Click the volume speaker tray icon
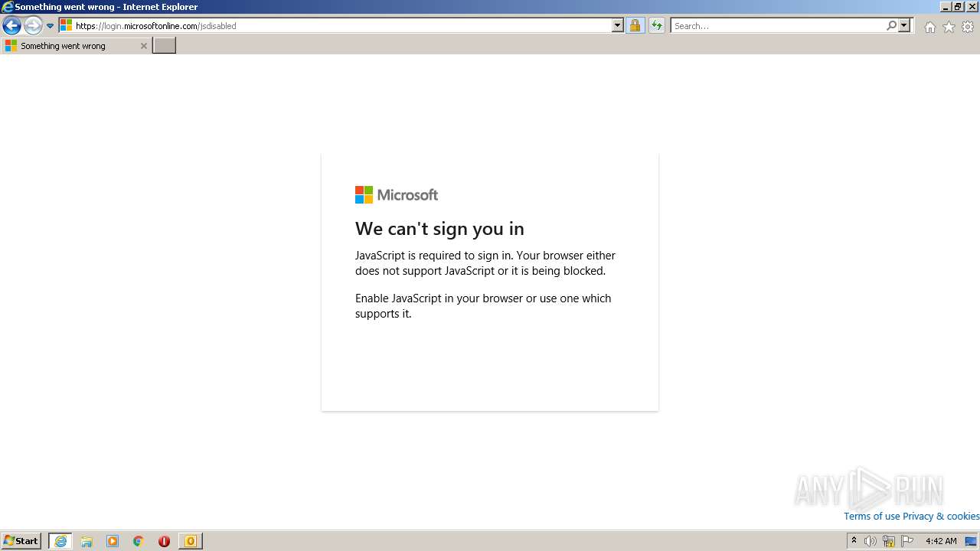Viewport: 980px width, 551px height. click(x=870, y=541)
